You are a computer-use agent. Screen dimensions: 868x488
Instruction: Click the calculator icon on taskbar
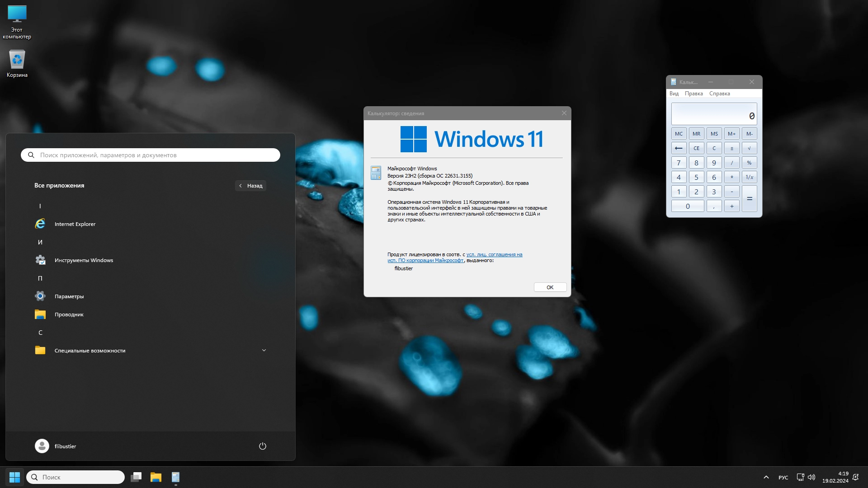(x=176, y=477)
